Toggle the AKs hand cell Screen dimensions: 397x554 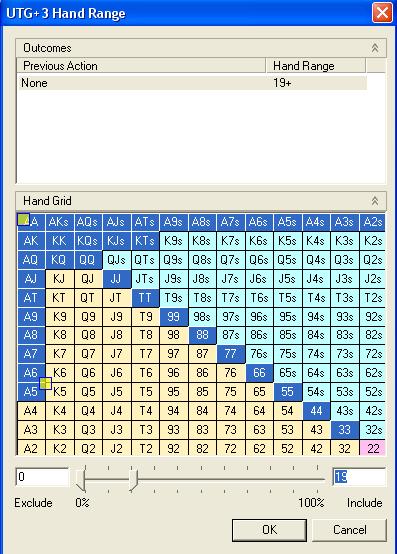coord(60,222)
